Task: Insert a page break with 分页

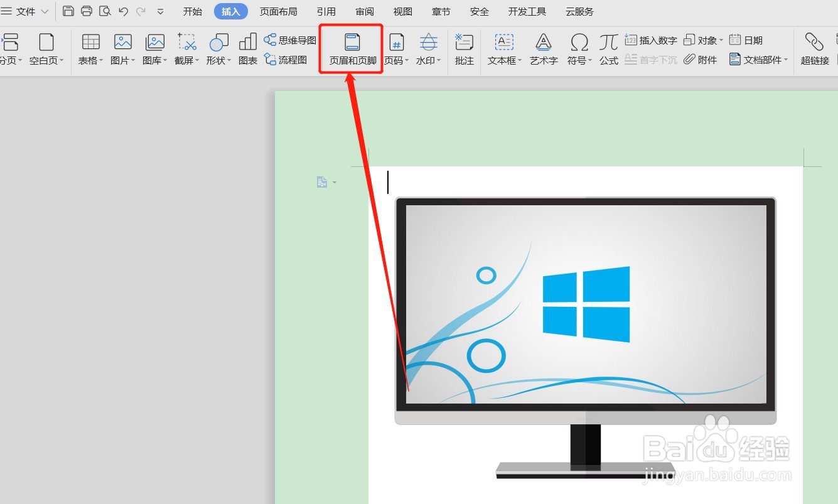Action: (10, 50)
